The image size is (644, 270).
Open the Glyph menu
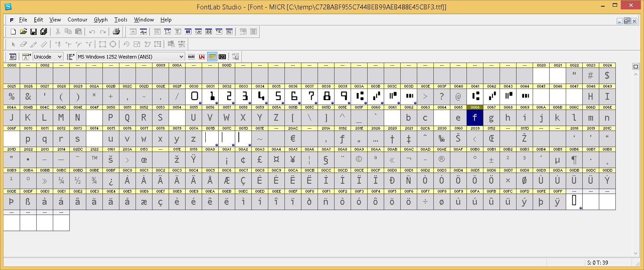click(x=101, y=20)
